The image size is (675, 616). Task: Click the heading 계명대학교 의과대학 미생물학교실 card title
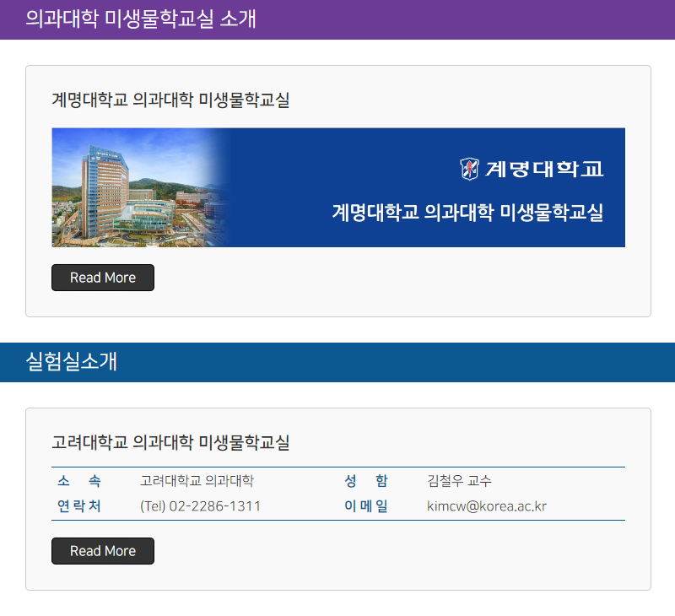pyautogui.click(x=170, y=100)
